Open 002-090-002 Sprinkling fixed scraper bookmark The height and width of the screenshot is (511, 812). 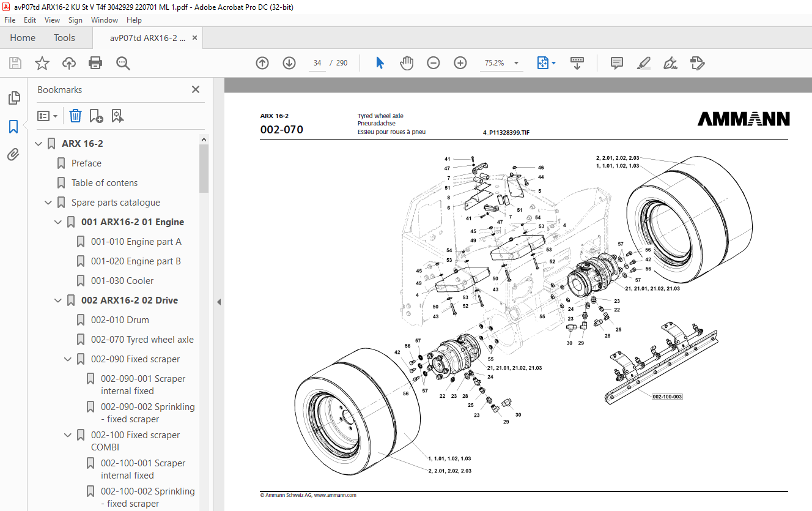point(148,413)
